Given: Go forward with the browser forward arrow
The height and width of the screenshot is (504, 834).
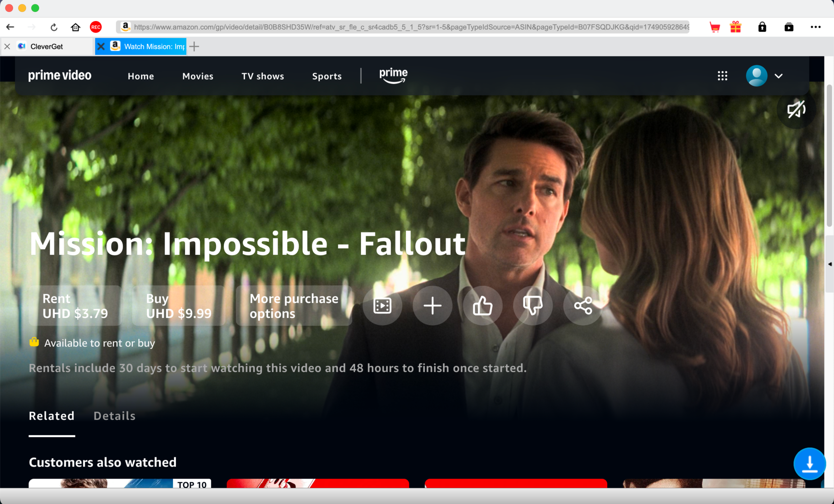Looking at the screenshot, I should 32,27.
